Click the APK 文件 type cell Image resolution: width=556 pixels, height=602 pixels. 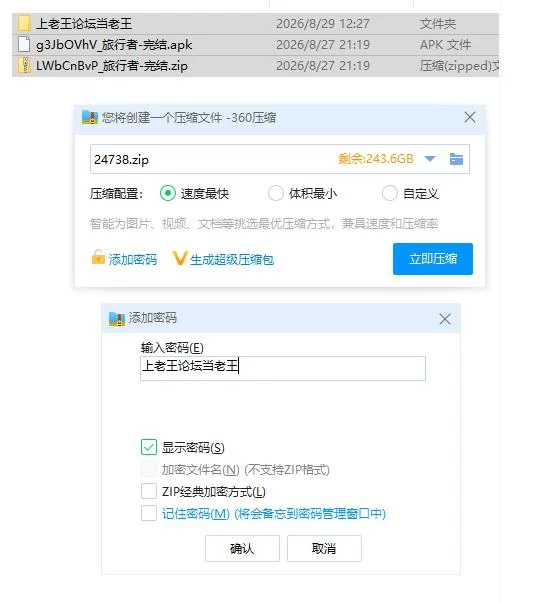[445, 45]
